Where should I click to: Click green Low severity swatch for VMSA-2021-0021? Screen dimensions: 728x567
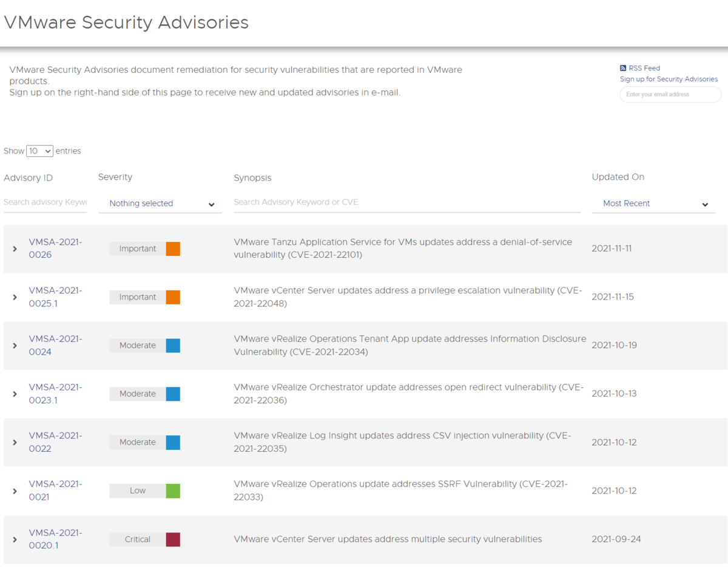click(173, 491)
